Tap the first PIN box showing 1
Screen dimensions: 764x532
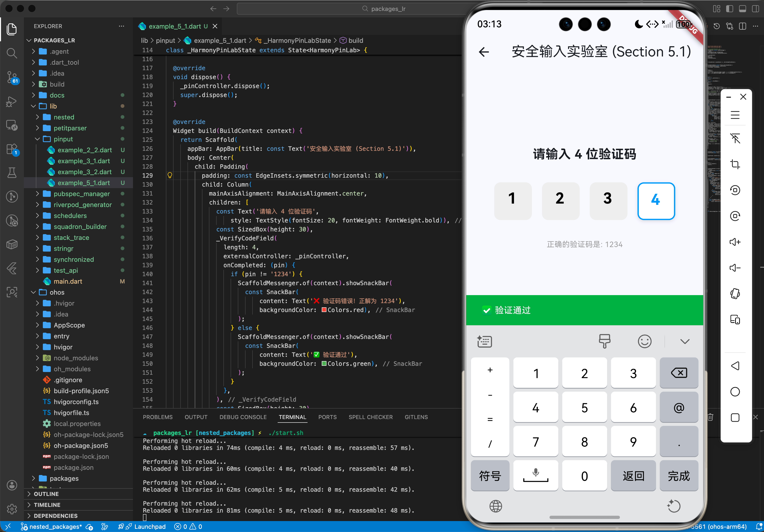(513, 201)
